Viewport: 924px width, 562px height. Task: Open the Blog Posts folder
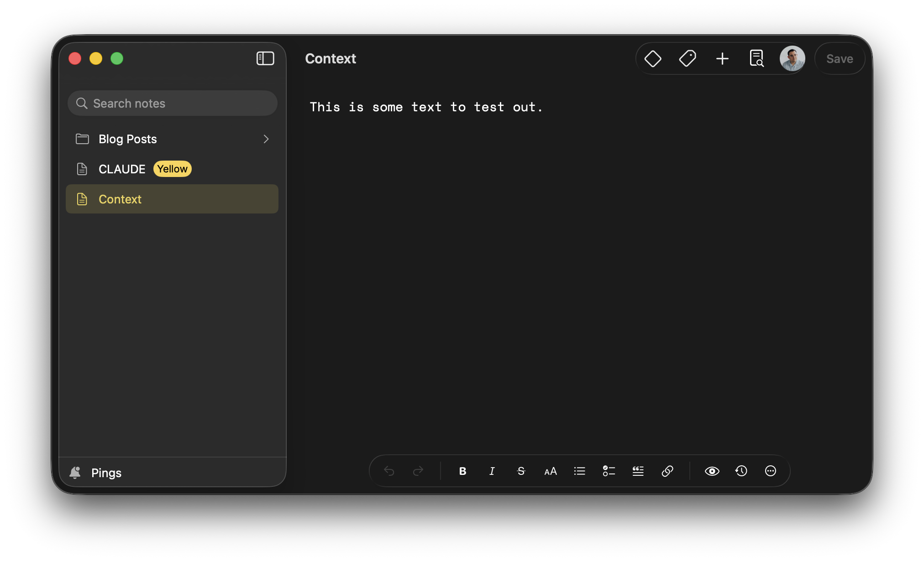173,139
